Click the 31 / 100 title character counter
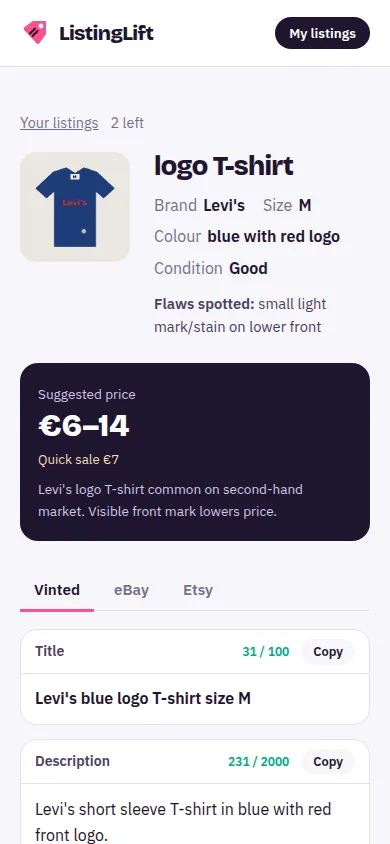Screen dimensions: 390x844 [266, 652]
